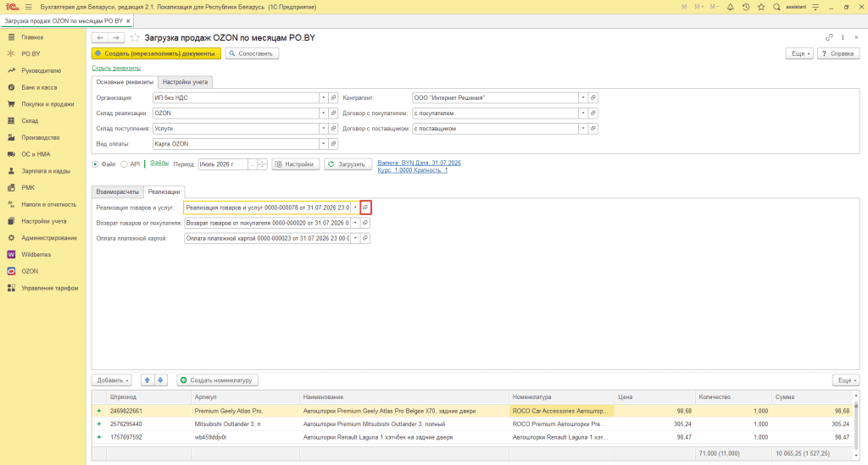Expand Договор с поставщиком dropdown
This screenshot has height=465, width=868.
[583, 128]
